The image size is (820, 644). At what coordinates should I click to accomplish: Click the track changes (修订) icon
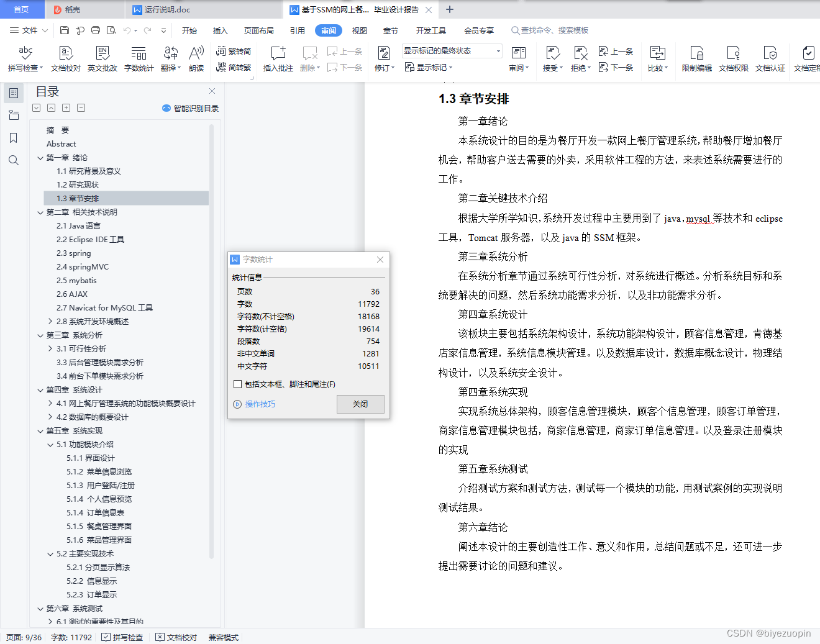(x=384, y=59)
